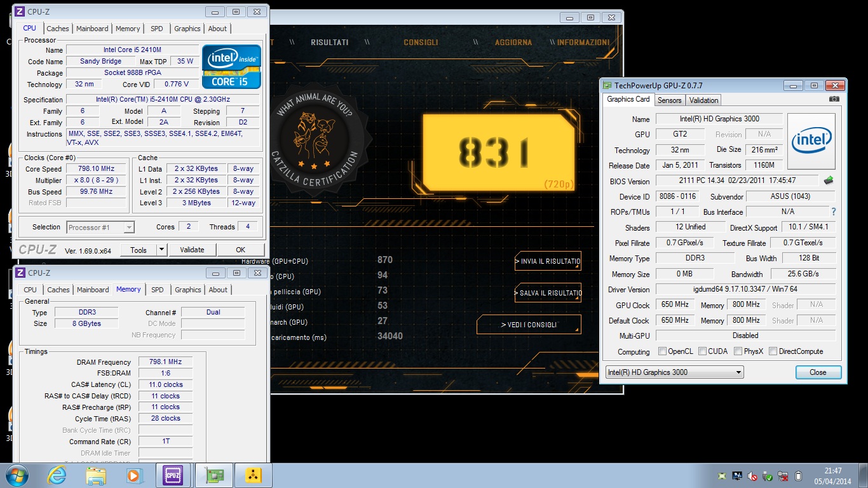Viewport: 868px width, 488px height.
Task: Click the 831 score panel in Catzilla
Action: pyautogui.click(x=499, y=152)
